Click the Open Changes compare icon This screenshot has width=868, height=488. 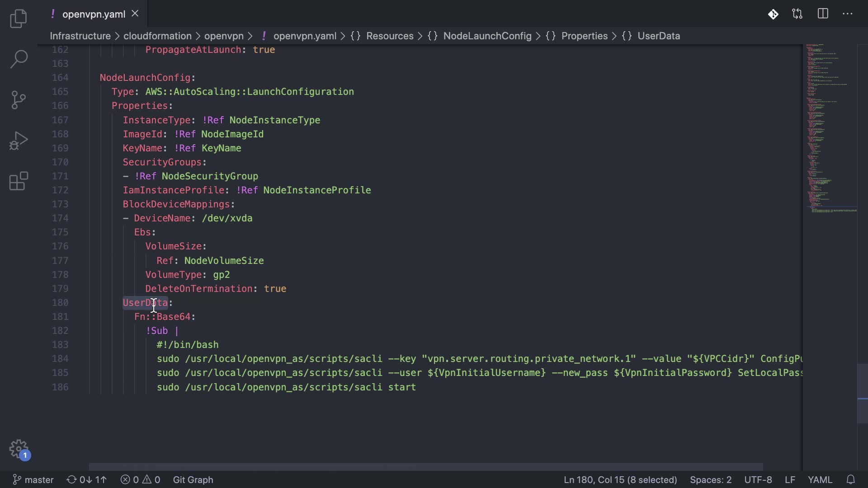(797, 14)
